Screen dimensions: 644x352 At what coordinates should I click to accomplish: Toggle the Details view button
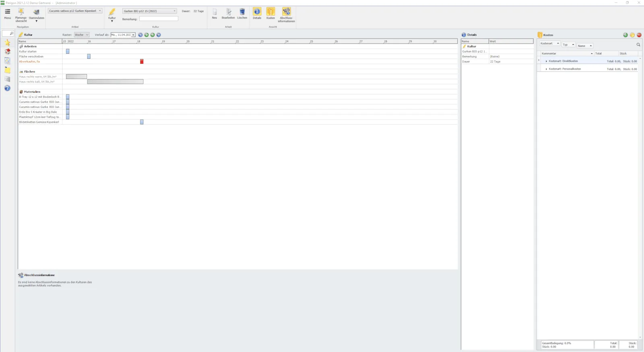point(257,13)
